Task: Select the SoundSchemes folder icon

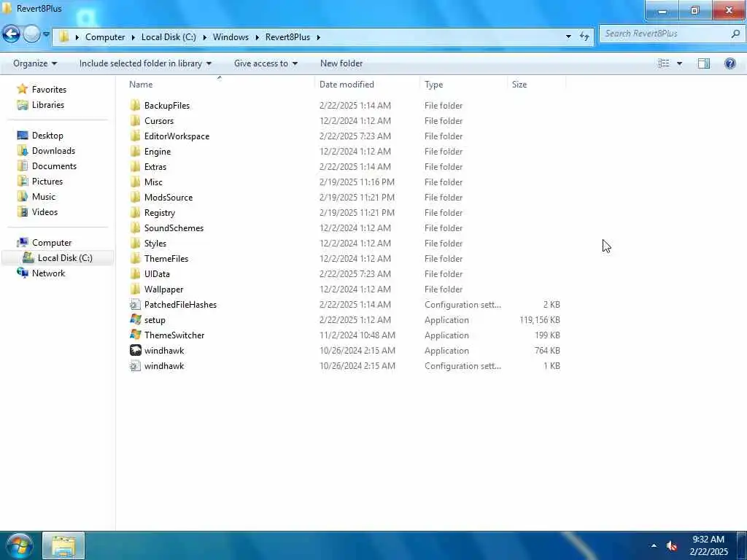Action: click(x=135, y=227)
